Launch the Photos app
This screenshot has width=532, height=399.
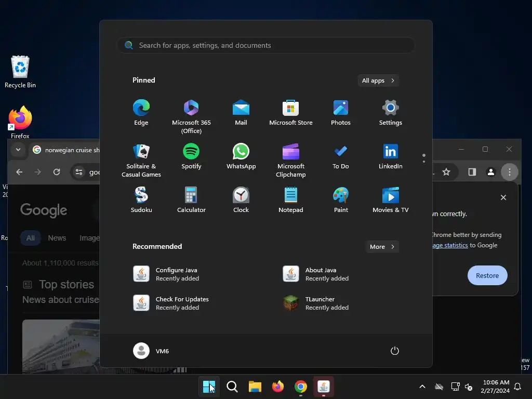click(x=341, y=112)
